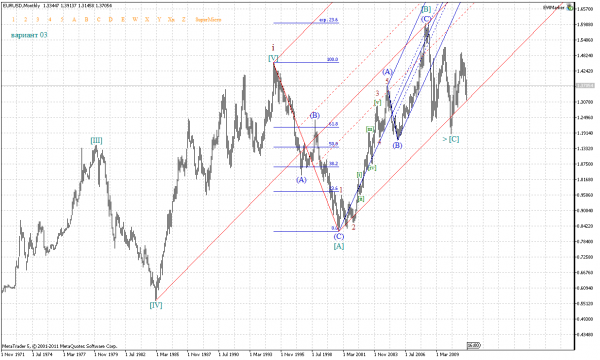Select the '> [C]' wave label
The height and width of the screenshot is (360, 600).
click(451, 139)
